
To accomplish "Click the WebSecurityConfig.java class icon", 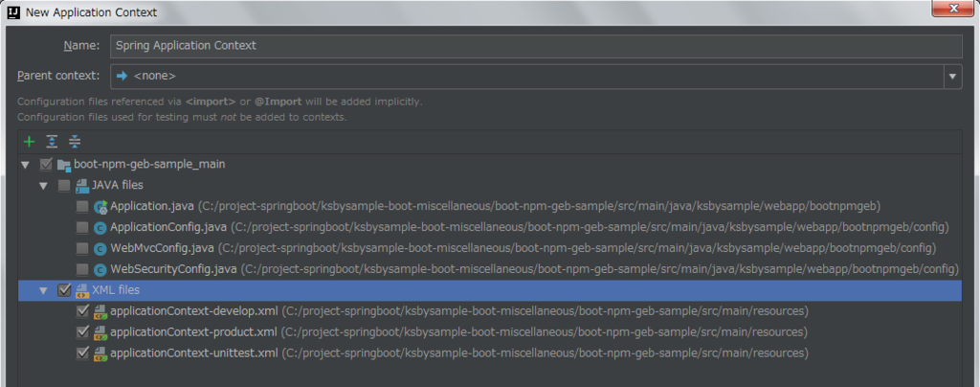I will (x=100, y=269).
